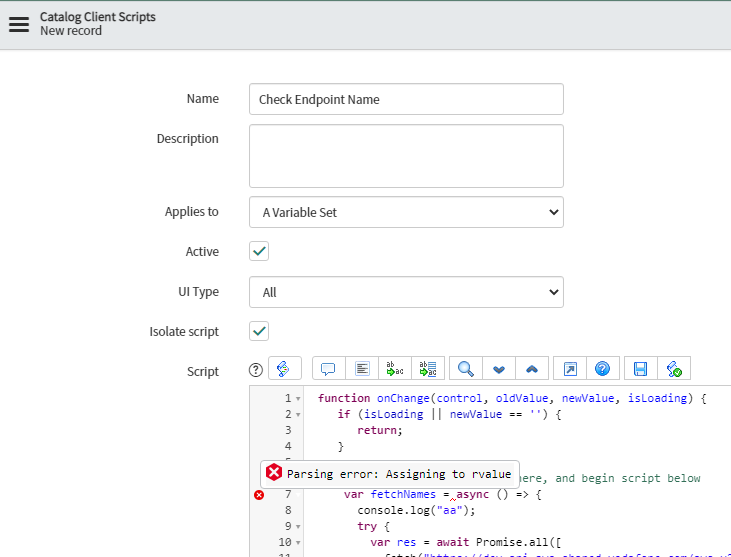Open the Applies to dropdown

click(406, 212)
